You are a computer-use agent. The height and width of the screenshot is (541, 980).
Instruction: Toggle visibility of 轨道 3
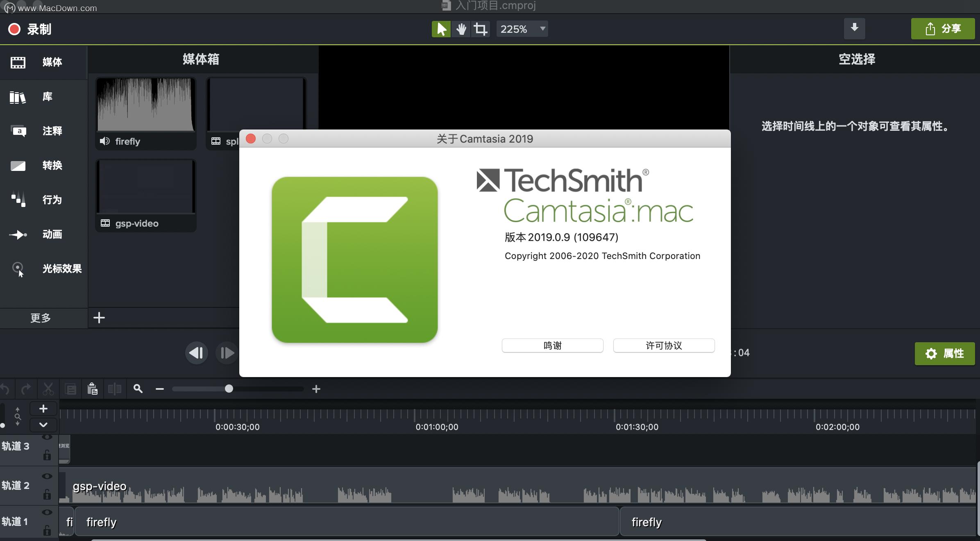tap(47, 437)
